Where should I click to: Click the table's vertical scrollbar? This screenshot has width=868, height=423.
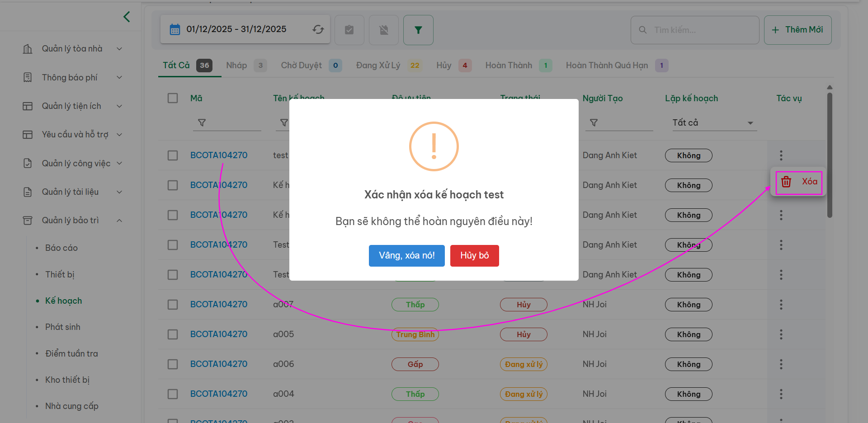coord(830,154)
